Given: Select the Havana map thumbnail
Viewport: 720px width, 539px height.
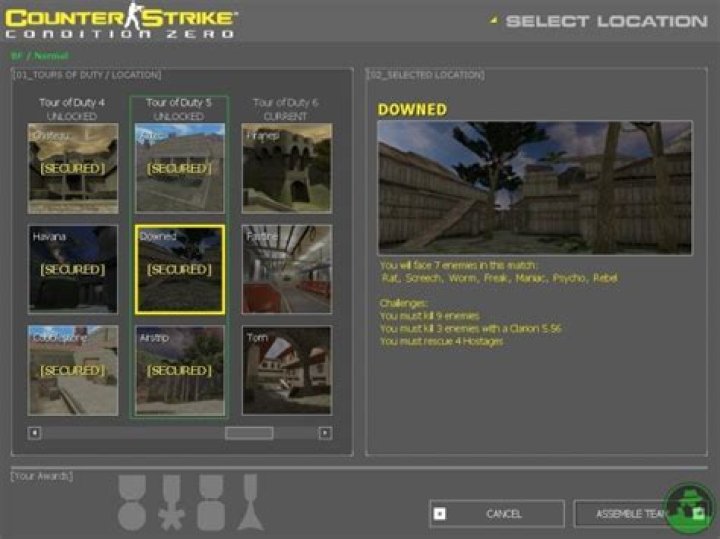Looking at the screenshot, I should (x=73, y=269).
